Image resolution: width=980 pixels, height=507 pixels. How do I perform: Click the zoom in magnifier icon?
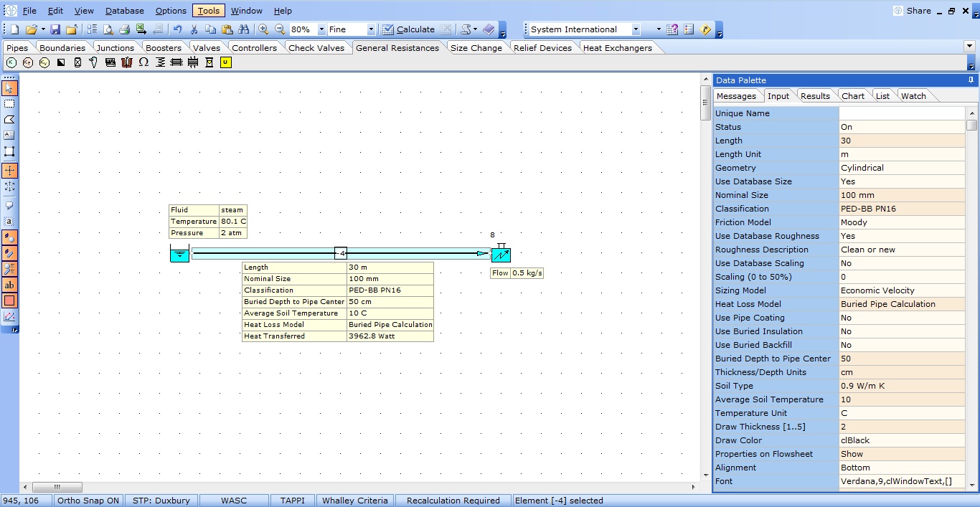tap(263, 29)
